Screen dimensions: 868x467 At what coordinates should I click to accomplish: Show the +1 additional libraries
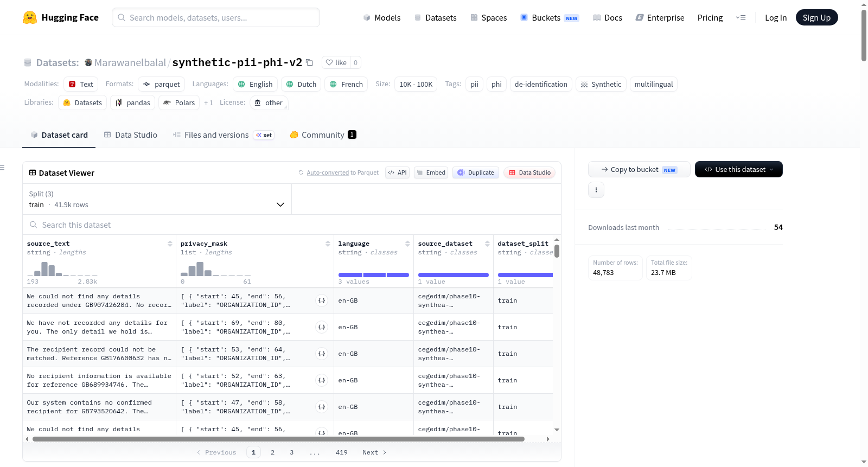208,103
